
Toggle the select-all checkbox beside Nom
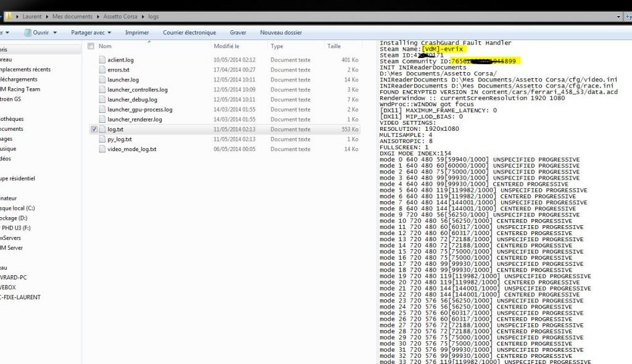pyautogui.click(x=91, y=46)
